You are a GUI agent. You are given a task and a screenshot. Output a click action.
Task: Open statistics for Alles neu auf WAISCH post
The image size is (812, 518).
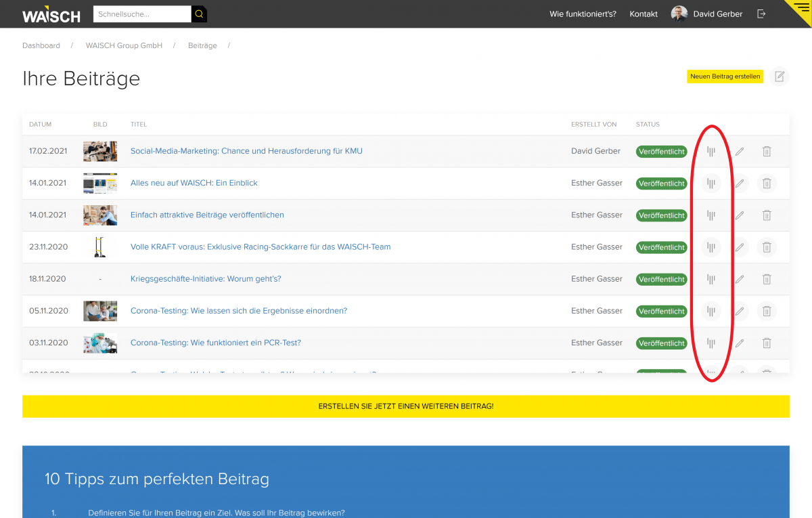(711, 184)
